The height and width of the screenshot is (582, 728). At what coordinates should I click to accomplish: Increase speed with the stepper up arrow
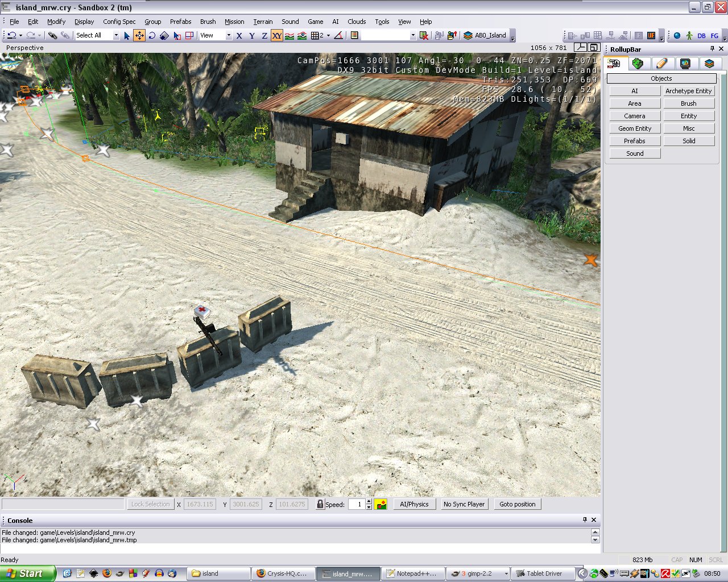pyautogui.click(x=369, y=501)
